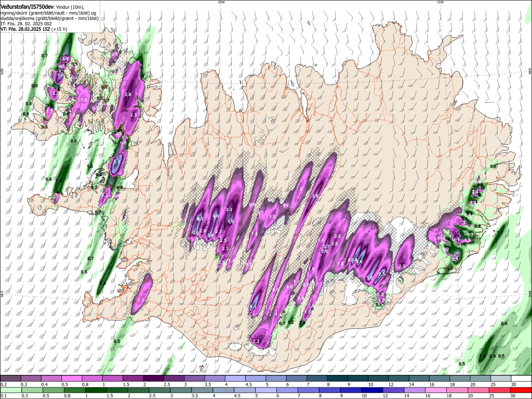The image size is (532, 399).
Task: Click the '8.1' snowfall value on the map
Action: point(253,307)
